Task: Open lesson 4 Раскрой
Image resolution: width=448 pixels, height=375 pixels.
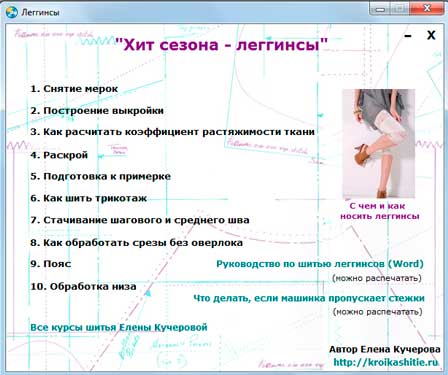Action: [x=59, y=155]
